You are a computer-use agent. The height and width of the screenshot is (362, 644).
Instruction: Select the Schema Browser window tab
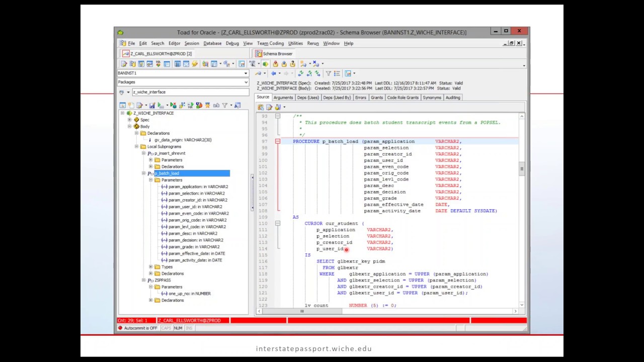[x=274, y=54]
